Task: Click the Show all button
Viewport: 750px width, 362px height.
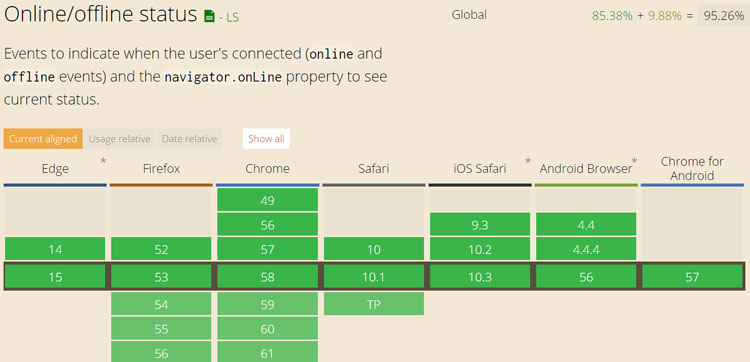Action: [266, 139]
